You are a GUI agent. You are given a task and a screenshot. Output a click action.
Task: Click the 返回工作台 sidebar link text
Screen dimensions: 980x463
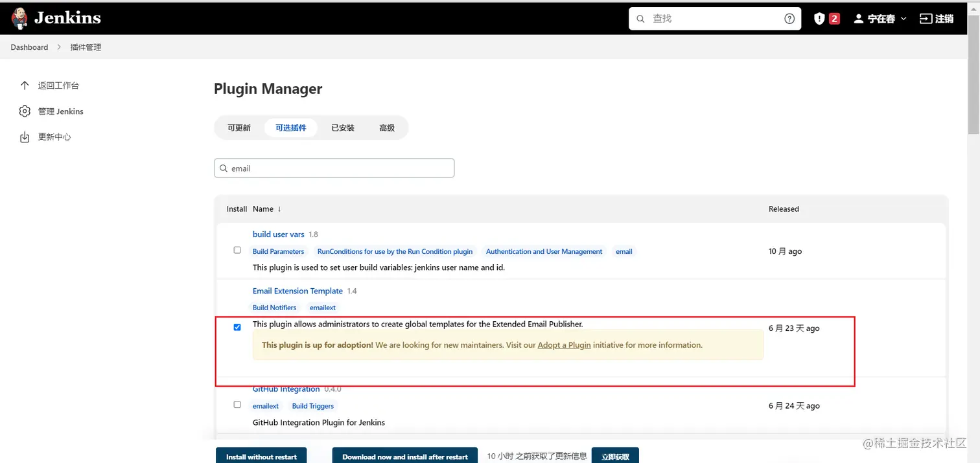(x=58, y=85)
